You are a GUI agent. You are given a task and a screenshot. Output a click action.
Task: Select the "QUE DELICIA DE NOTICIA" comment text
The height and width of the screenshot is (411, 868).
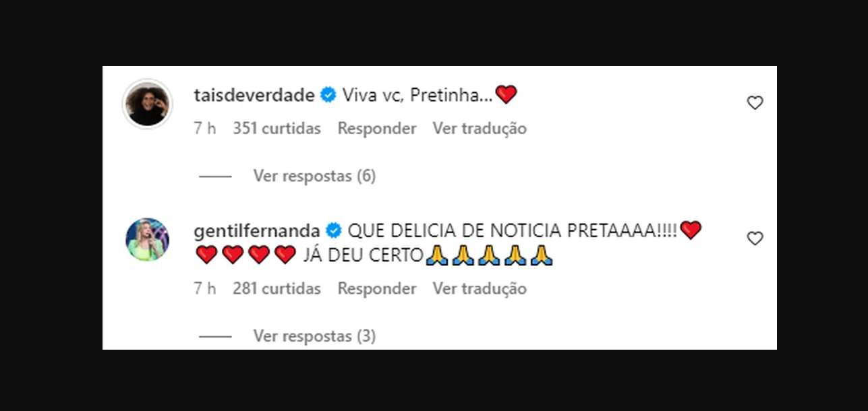pos(455,231)
